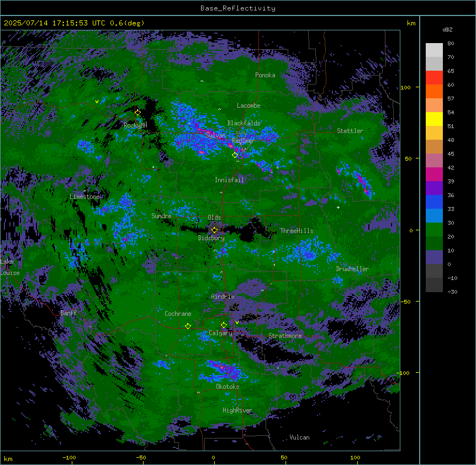476x465 pixels.
Task: Click the Cochrane town label
Action: [178, 314]
